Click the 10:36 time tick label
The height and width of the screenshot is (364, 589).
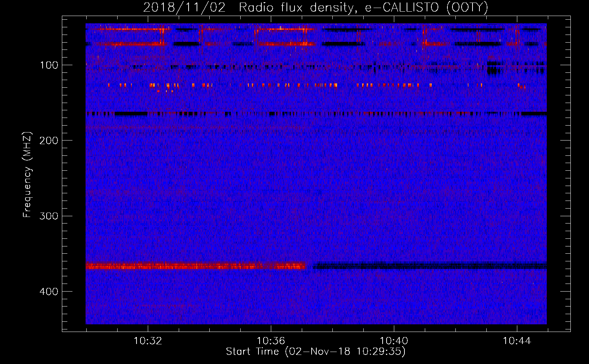(x=271, y=341)
